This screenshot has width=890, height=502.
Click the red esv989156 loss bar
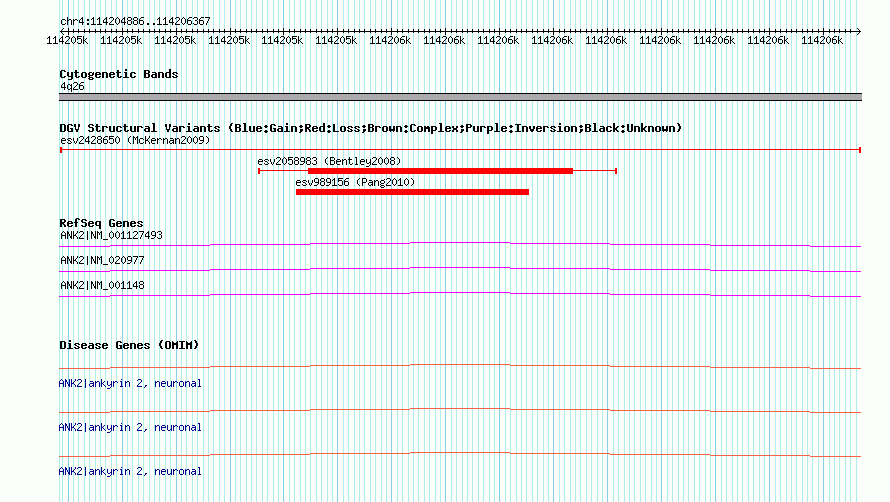(412, 192)
